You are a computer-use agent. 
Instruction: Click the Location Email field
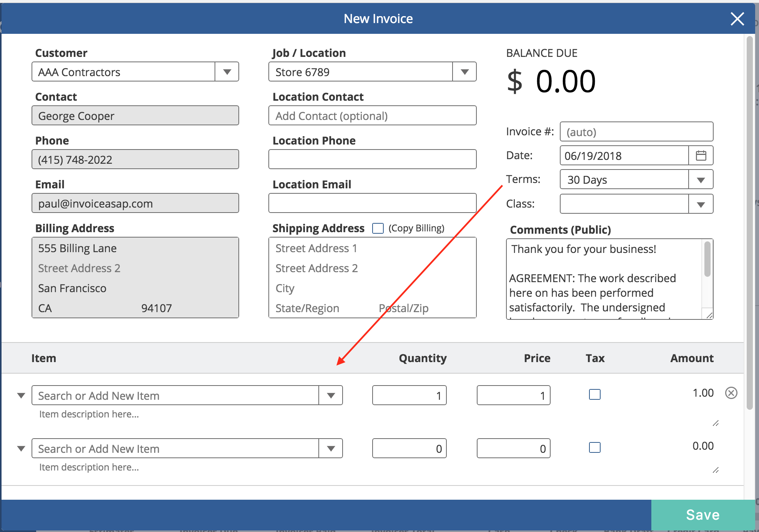(x=372, y=203)
